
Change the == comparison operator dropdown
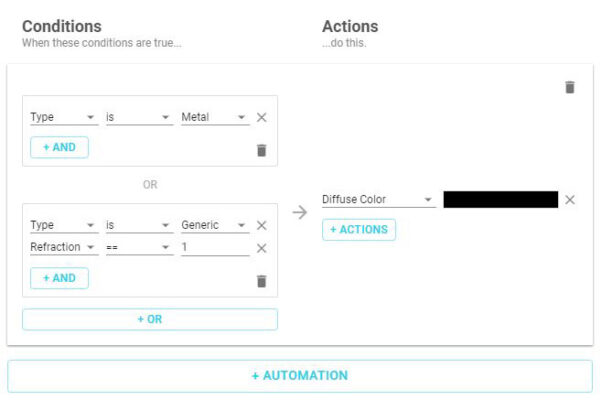click(x=139, y=248)
